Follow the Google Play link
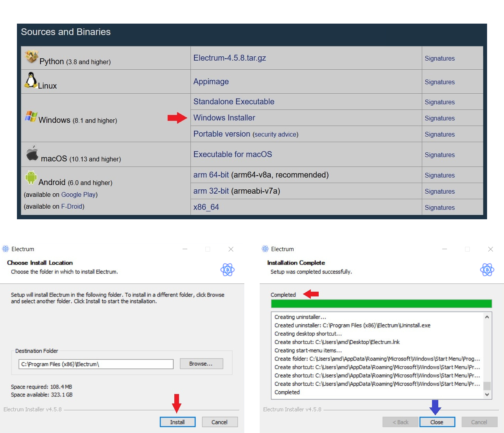 [78, 194]
